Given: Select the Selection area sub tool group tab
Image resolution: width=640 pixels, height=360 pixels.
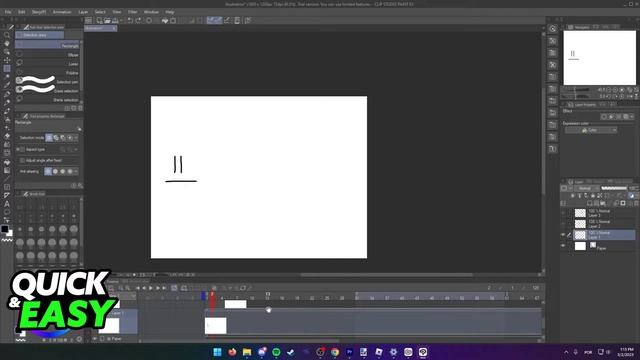Looking at the screenshot, I should tap(40, 36).
